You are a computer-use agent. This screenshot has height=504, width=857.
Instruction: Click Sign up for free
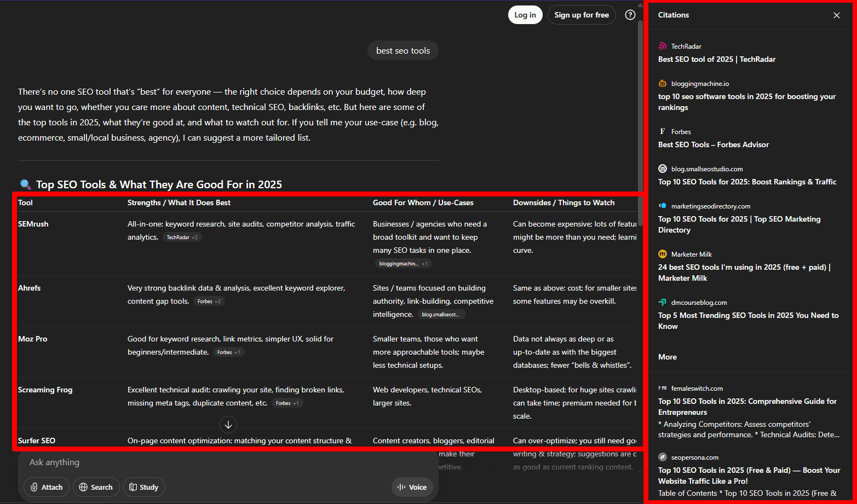[x=582, y=15]
